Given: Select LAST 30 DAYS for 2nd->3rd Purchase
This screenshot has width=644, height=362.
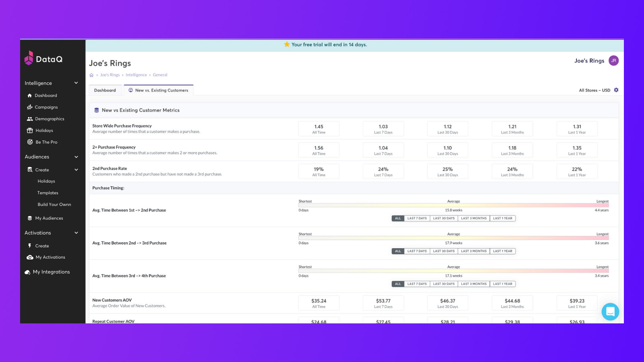Looking at the screenshot, I should tap(444, 251).
